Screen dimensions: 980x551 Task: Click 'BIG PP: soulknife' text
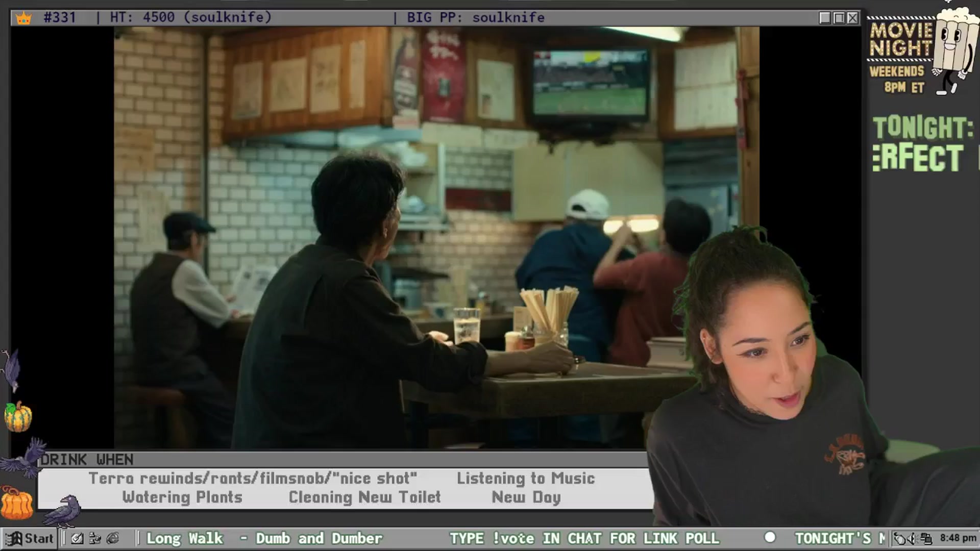point(475,17)
